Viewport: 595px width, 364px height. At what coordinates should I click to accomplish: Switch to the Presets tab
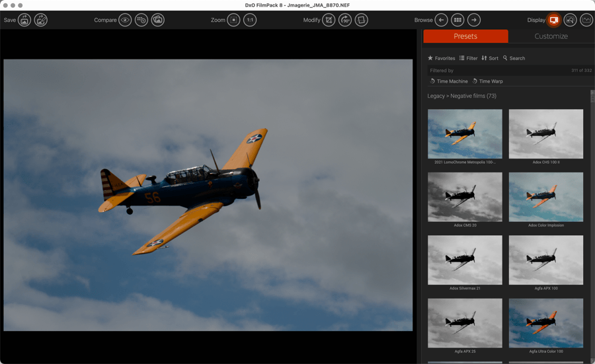(465, 36)
